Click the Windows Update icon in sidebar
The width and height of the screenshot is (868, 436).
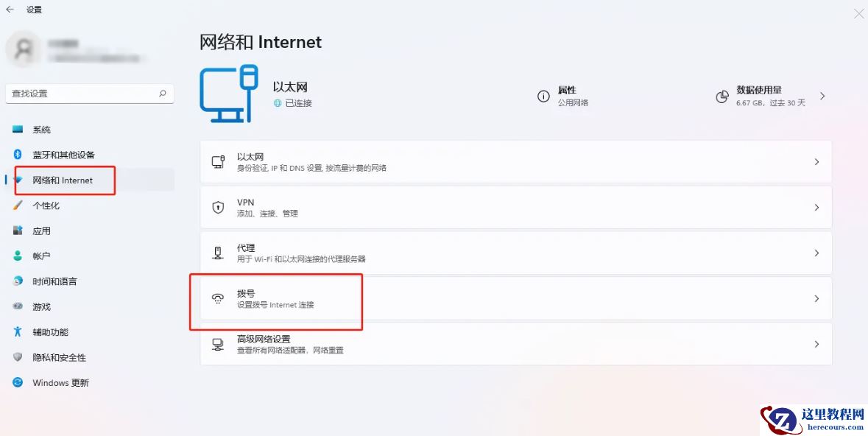pos(18,383)
